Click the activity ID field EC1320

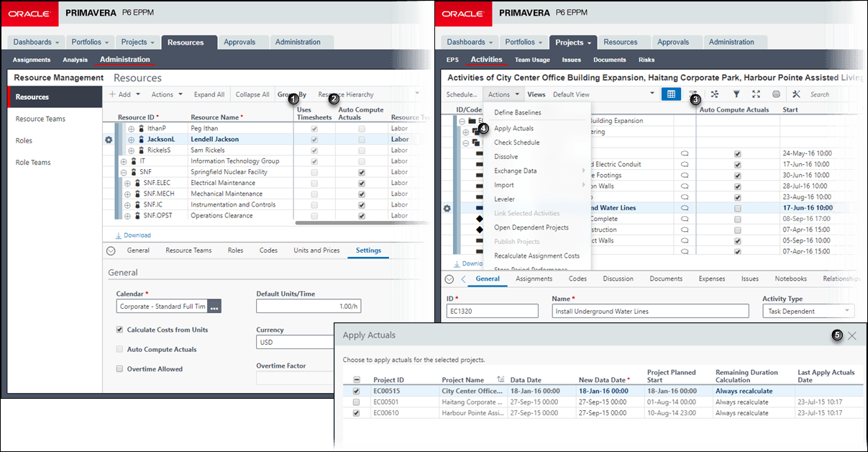tap(492, 311)
